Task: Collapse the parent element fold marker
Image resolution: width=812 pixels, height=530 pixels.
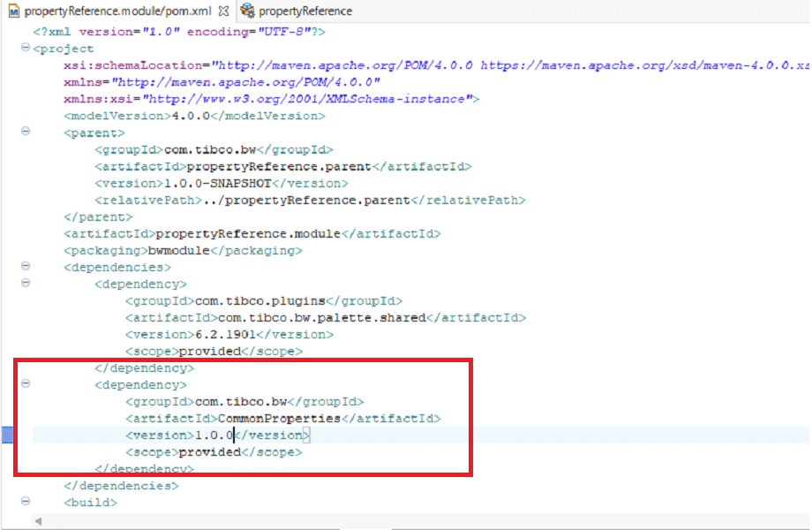Action: click(26, 131)
